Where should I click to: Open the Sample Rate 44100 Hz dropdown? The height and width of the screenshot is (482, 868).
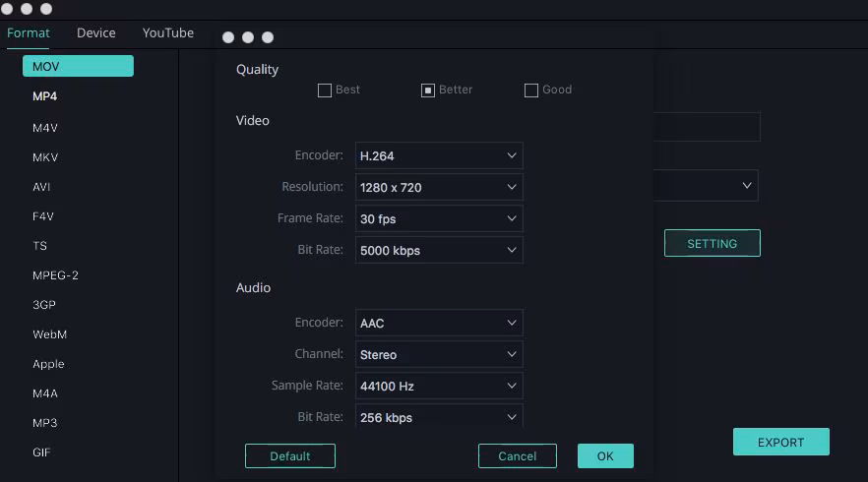pos(438,386)
